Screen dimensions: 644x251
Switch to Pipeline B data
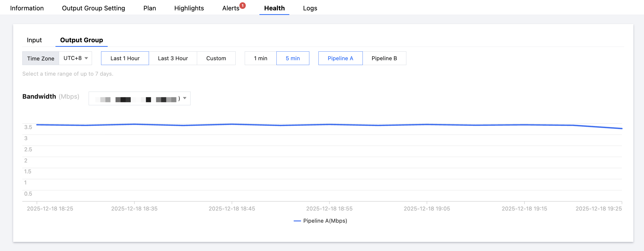pos(384,58)
